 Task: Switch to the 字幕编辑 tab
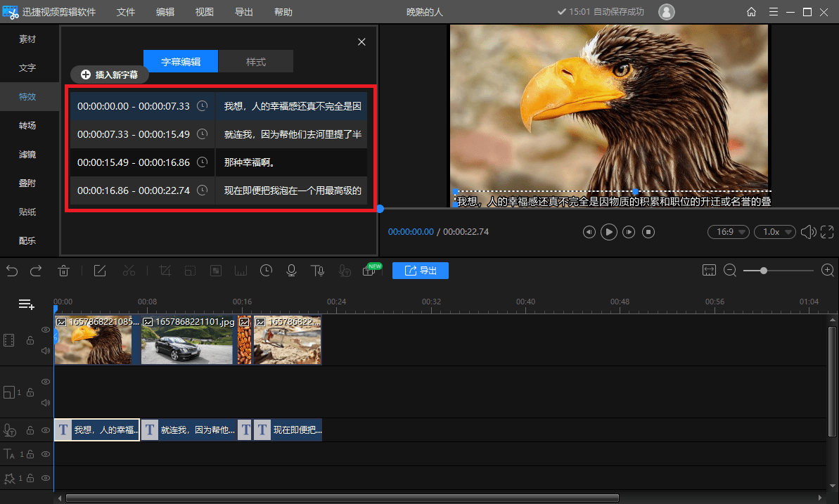click(x=181, y=62)
